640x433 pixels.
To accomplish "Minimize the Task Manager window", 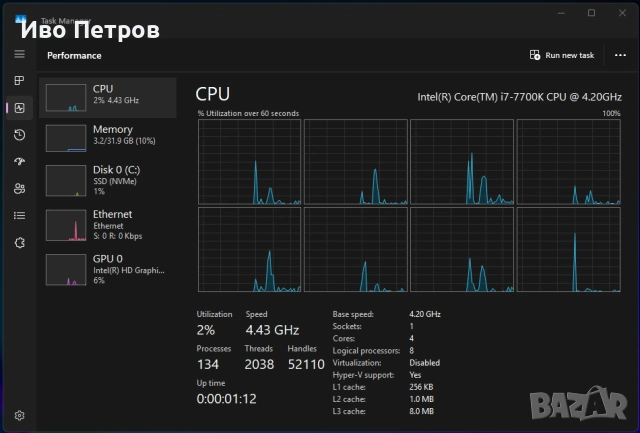I will (x=561, y=13).
